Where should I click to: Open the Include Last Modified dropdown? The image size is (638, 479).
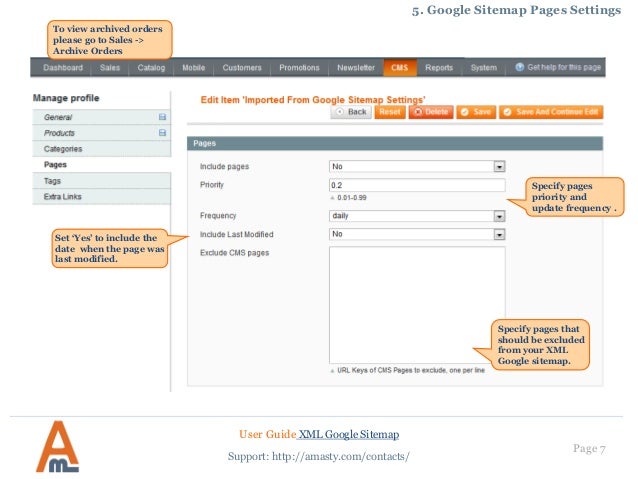tap(417, 234)
